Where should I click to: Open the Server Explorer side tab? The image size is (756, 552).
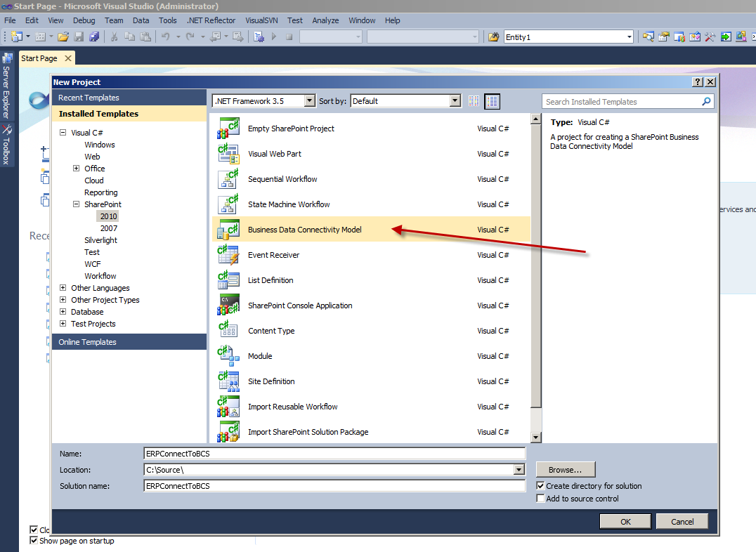tap(7, 86)
